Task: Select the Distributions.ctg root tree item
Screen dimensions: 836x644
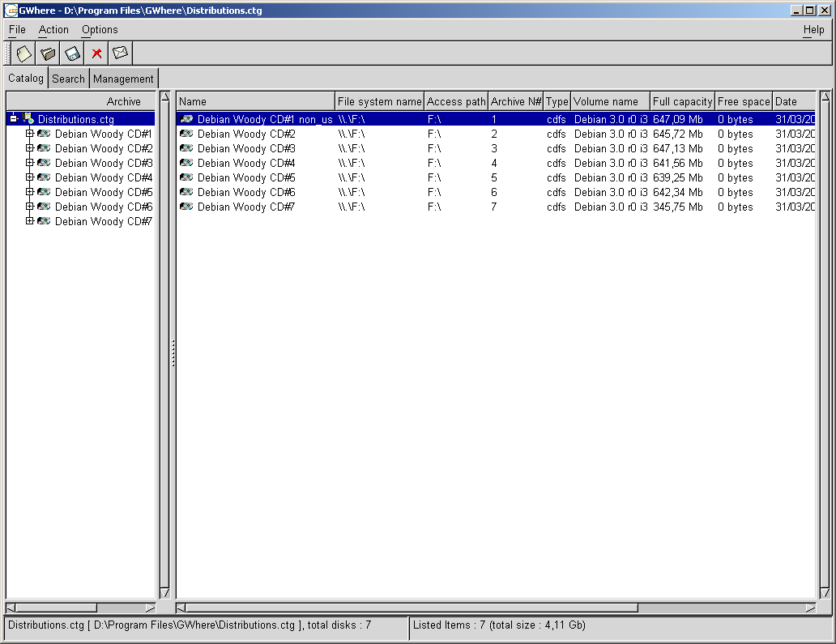Action: [75, 119]
